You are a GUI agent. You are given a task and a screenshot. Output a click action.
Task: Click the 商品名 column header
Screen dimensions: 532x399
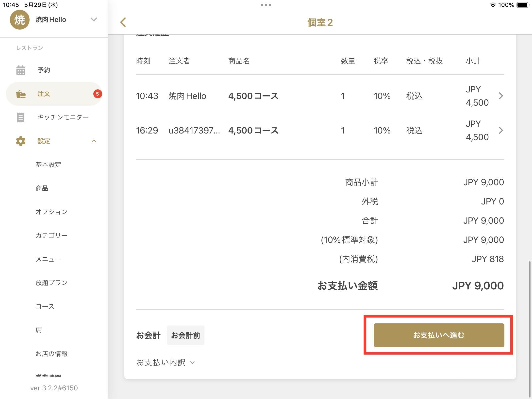pos(239,61)
